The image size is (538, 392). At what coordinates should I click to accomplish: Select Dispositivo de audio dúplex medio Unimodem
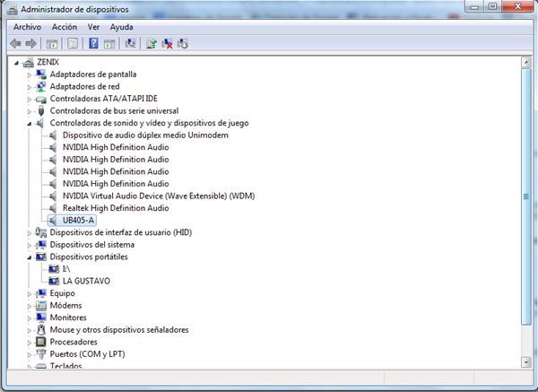145,135
